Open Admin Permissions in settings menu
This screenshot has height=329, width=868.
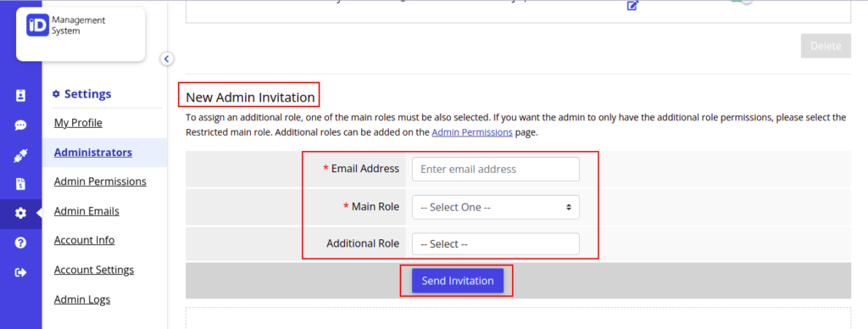pyautogui.click(x=100, y=181)
